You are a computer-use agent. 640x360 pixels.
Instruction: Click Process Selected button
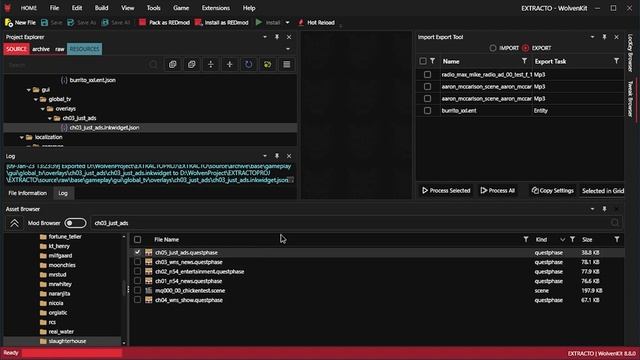(x=446, y=191)
